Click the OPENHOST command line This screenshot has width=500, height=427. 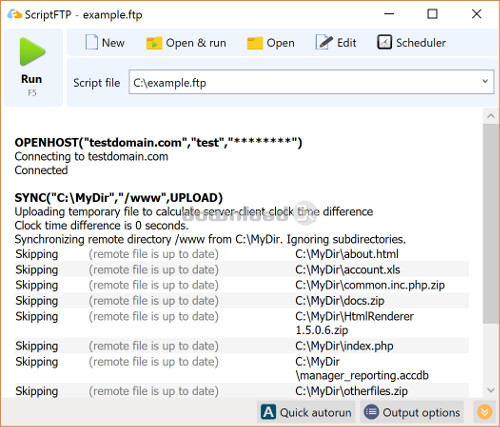pos(158,142)
